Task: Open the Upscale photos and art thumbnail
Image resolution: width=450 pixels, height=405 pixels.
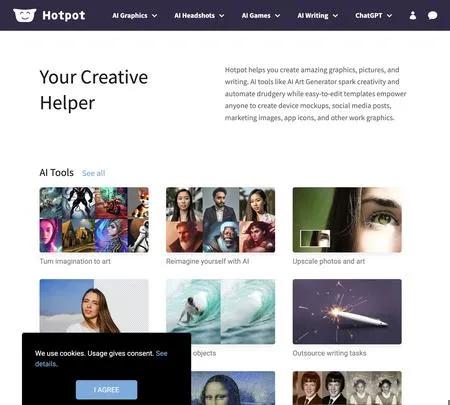Action: (347, 220)
